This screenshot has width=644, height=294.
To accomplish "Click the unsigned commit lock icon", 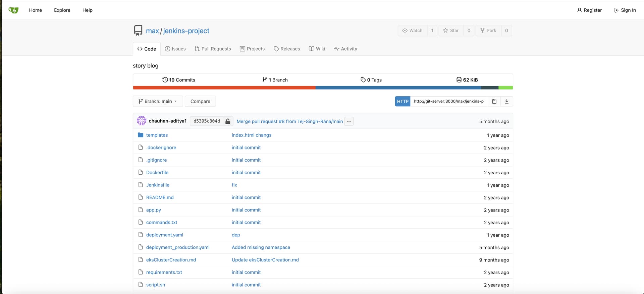I will 228,121.
